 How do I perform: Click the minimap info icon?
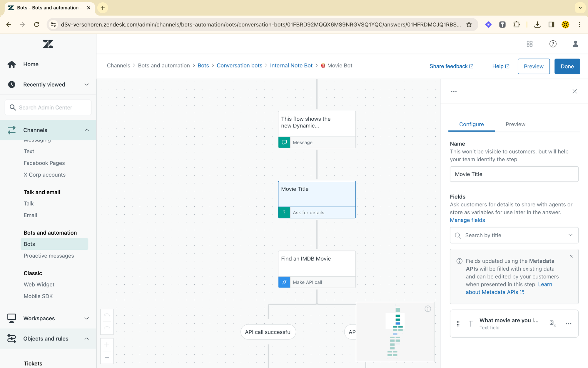click(428, 309)
